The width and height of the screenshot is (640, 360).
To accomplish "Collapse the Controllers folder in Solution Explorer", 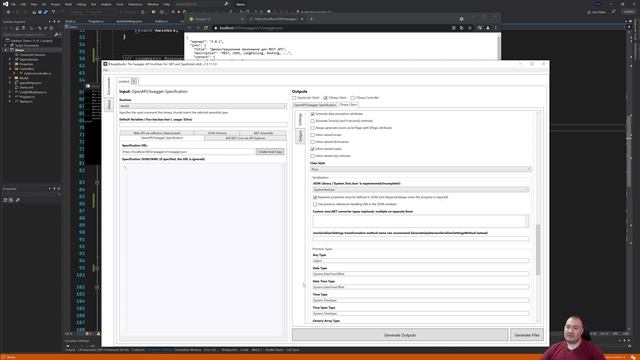I will 10,69.
